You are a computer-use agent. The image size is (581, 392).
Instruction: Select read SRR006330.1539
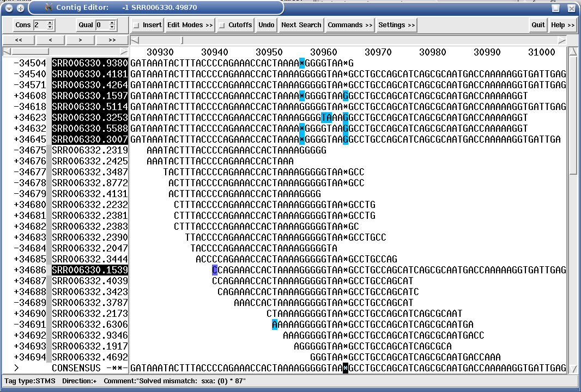click(x=90, y=270)
